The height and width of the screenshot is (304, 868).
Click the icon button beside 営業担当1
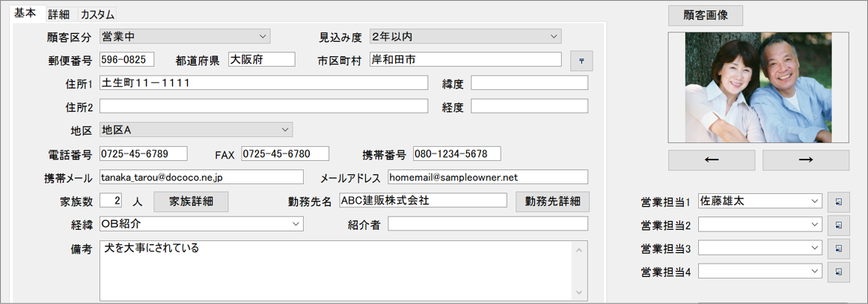(x=838, y=202)
